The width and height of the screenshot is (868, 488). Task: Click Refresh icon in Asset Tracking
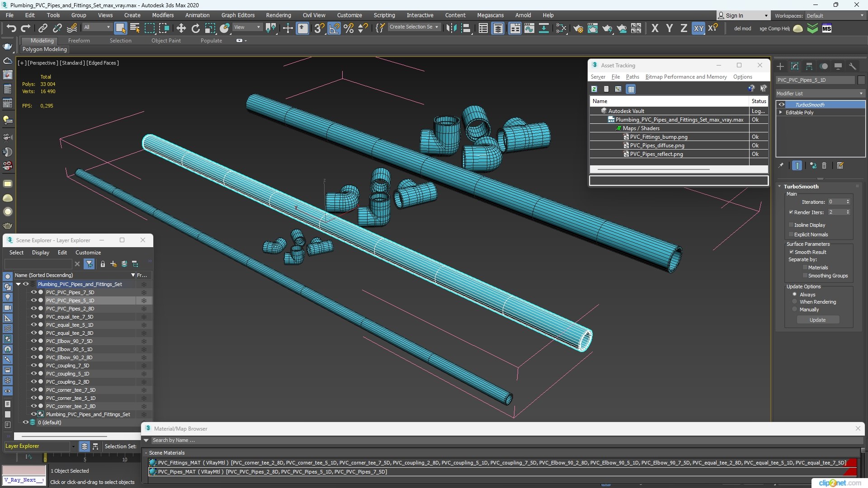(594, 89)
